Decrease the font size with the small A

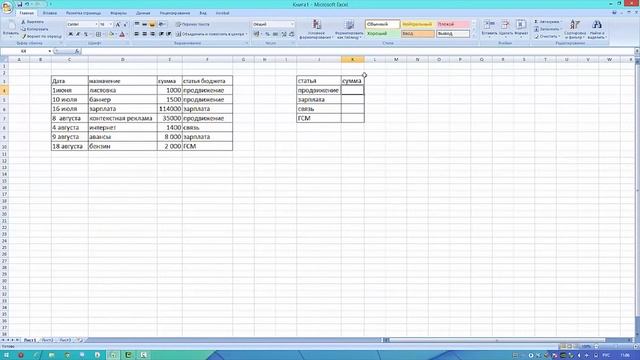[125, 24]
